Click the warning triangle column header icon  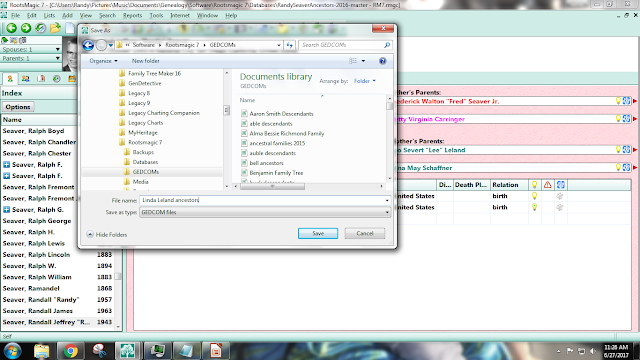547,185
